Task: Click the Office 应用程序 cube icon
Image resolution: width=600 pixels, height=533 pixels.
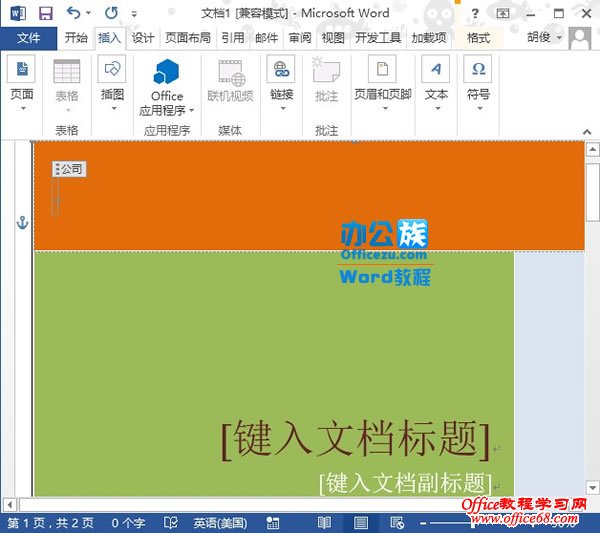Action: [166, 72]
